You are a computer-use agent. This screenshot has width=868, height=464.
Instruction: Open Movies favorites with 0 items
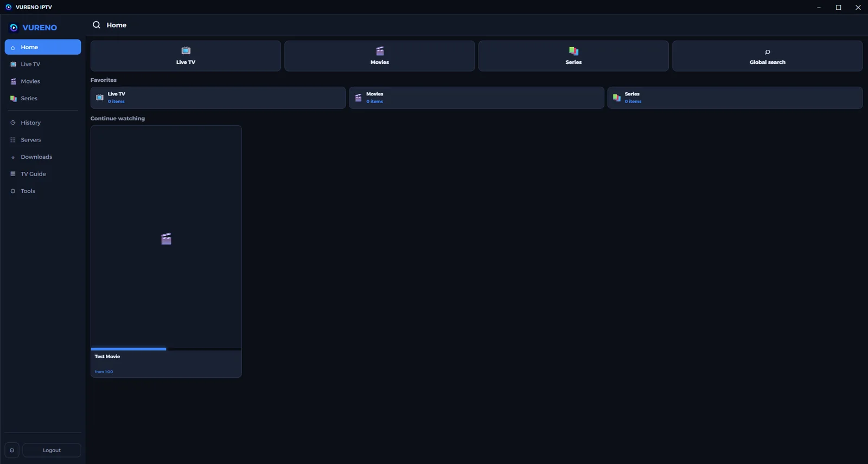pos(476,98)
